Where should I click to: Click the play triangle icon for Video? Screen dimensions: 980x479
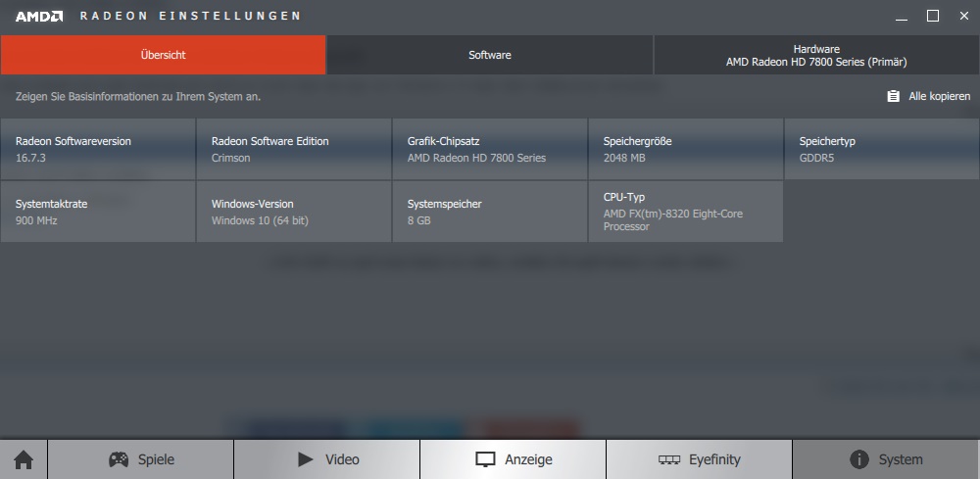306,459
